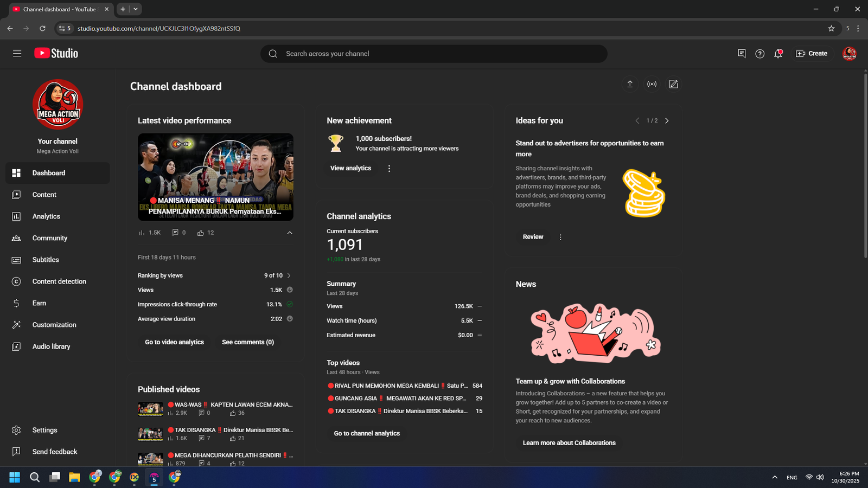This screenshot has height=488, width=868.
Task: Click Learn more about Collaborations
Action: (569, 443)
